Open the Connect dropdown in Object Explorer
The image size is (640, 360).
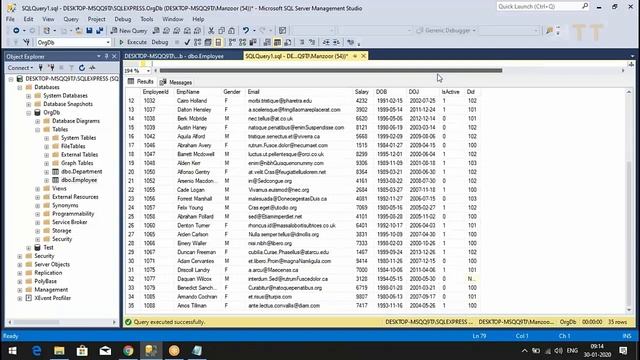[20, 68]
